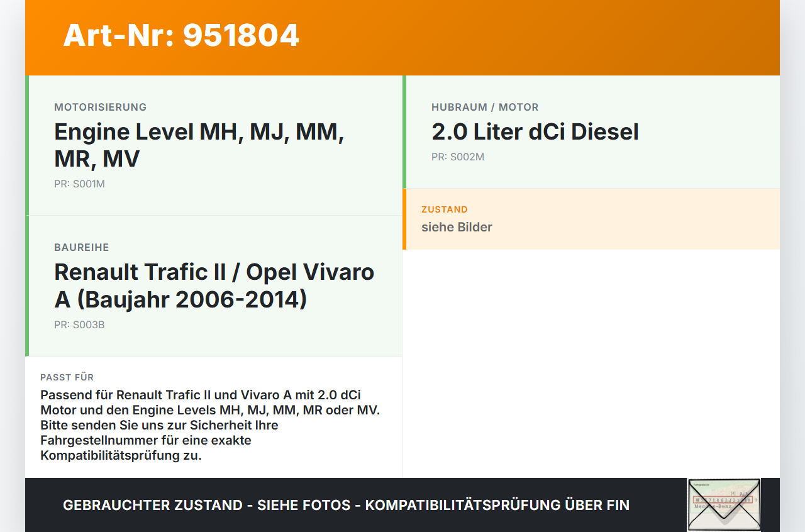The height and width of the screenshot is (532, 805).
Task: Click the 'PR: S001M' code
Action: coord(79,184)
